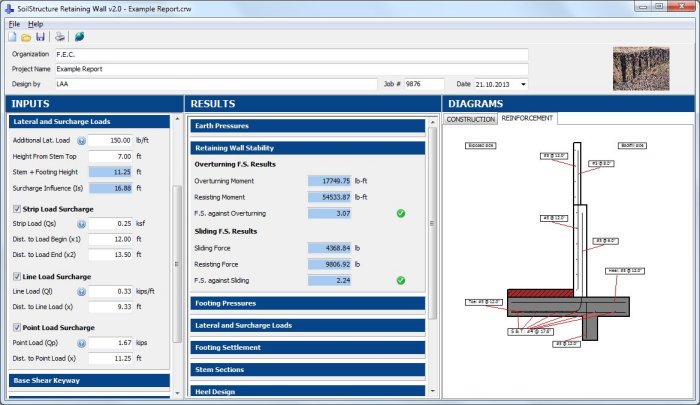
Task: Switch to the Construction diagram tab
Action: pos(470,118)
